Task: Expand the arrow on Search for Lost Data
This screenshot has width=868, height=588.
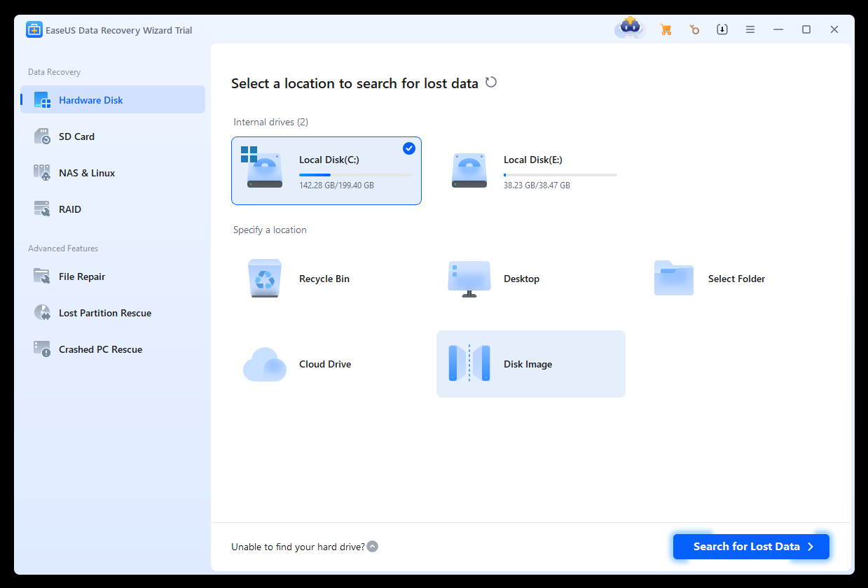Action: click(811, 547)
